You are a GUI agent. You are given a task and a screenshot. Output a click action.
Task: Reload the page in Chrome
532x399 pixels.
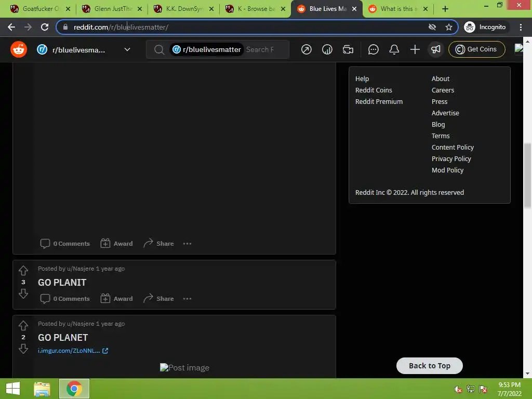point(45,27)
